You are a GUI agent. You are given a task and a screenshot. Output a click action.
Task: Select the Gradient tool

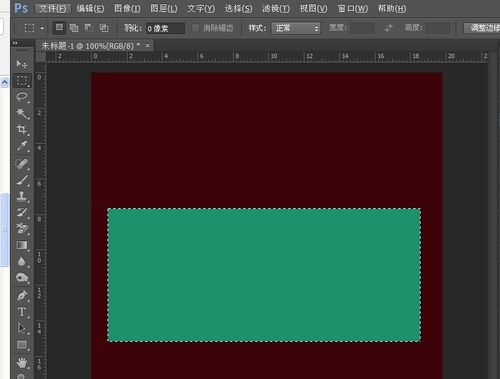(x=22, y=245)
